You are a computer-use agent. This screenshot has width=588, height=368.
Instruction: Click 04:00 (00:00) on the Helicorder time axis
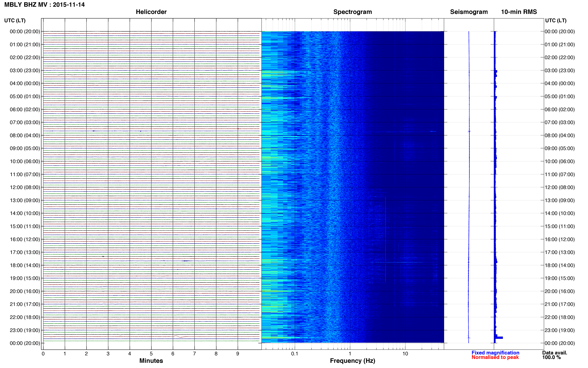click(x=25, y=83)
